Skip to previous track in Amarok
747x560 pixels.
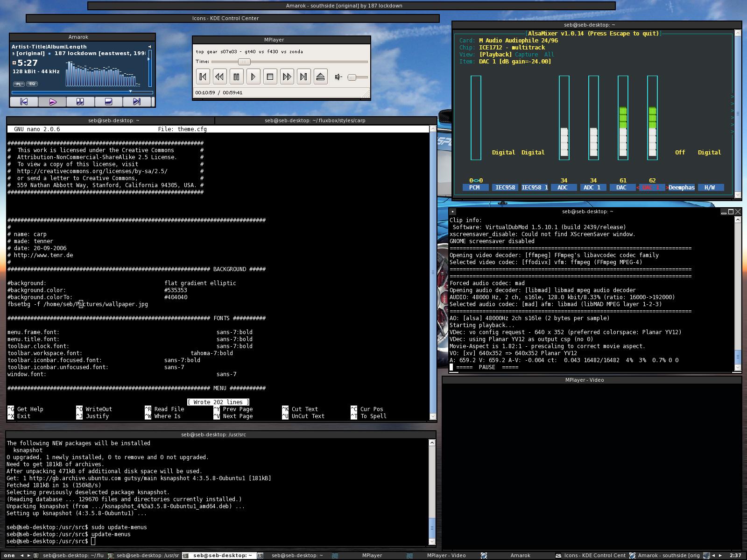coord(24,102)
